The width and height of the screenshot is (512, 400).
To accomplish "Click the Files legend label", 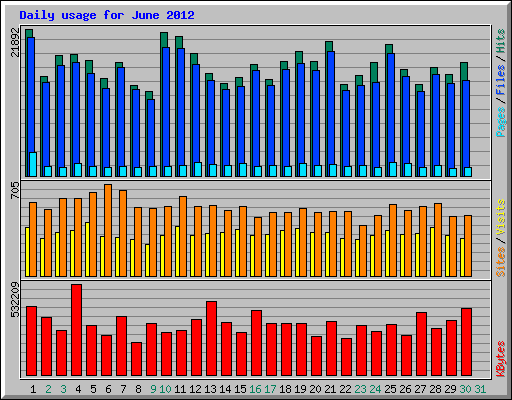I will [501, 80].
